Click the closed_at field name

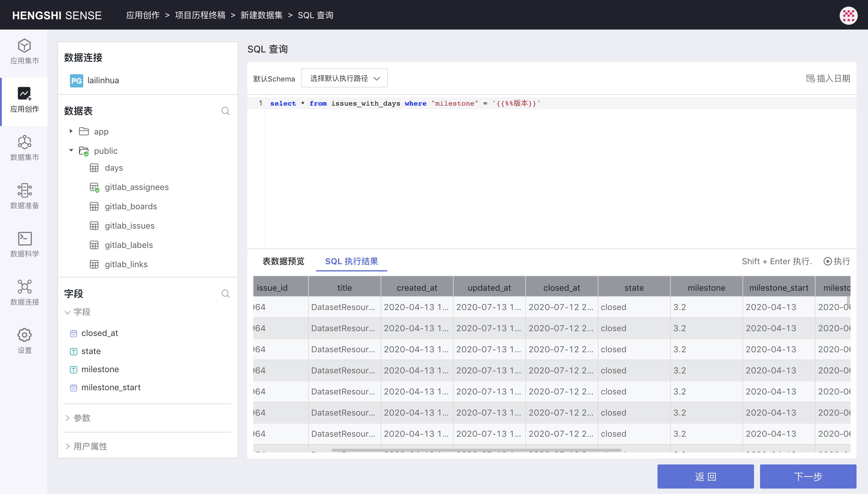(100, 333)
